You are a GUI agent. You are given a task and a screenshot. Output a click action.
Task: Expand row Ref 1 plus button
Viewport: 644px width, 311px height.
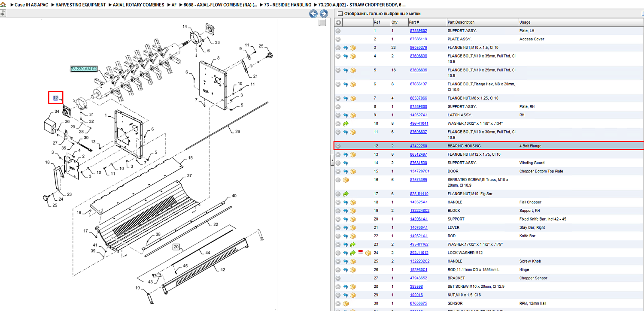[338, 31]
